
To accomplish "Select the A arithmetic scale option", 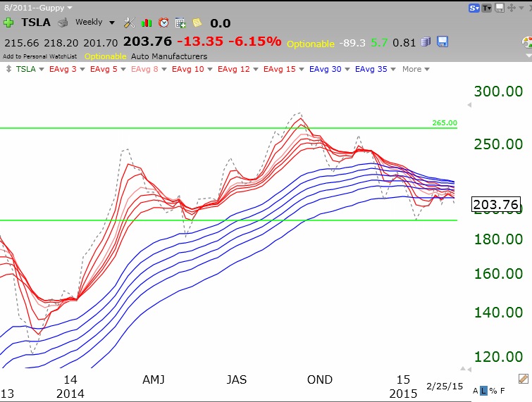I will 476,391.
